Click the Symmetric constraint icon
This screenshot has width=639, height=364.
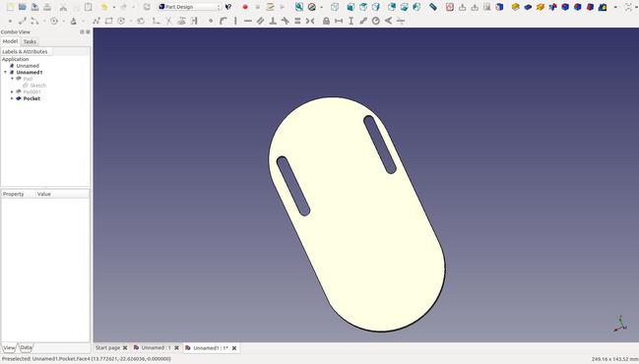click(310, 21)
